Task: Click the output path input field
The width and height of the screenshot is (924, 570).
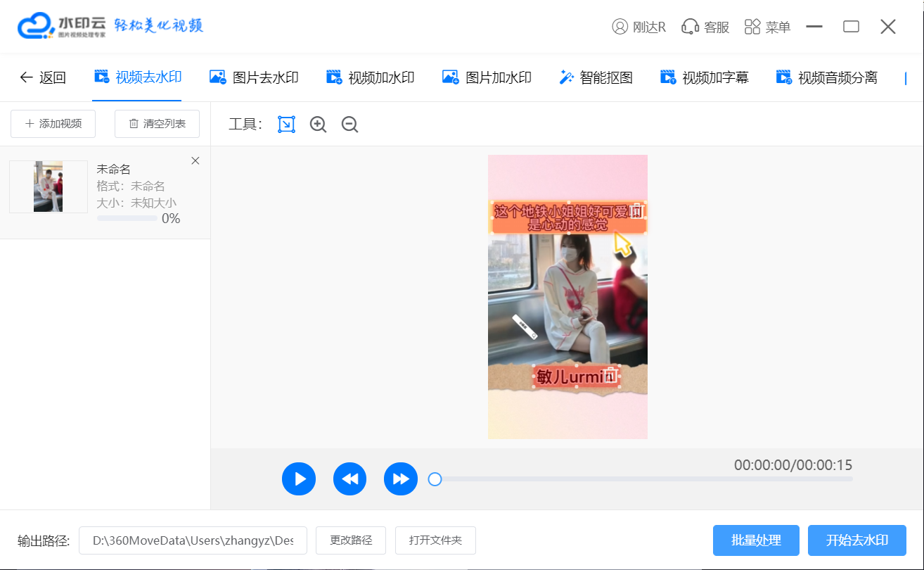Action: pos(193,540)
